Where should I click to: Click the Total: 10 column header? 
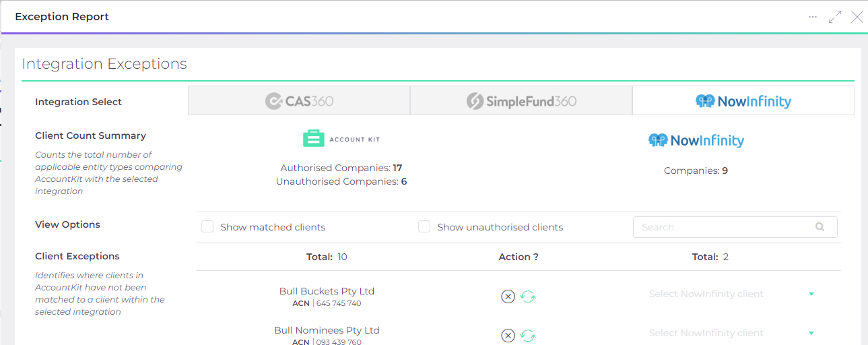click(x=327, y=257)
